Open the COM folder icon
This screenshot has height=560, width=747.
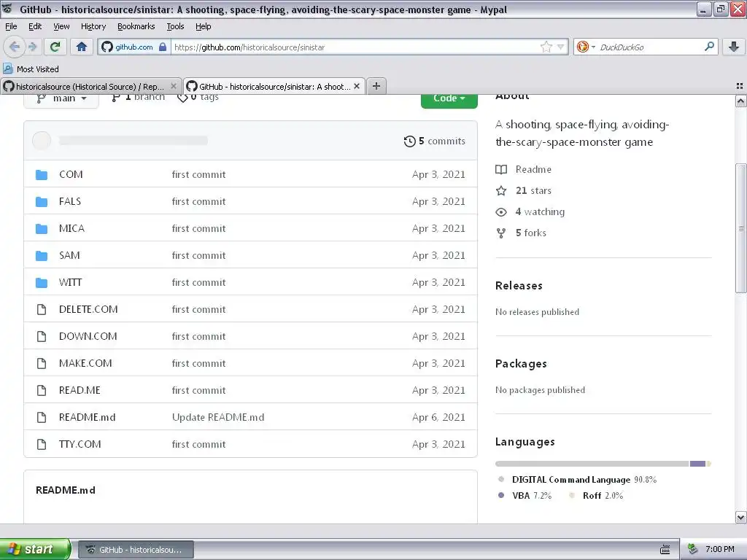[x=42, y=175]
